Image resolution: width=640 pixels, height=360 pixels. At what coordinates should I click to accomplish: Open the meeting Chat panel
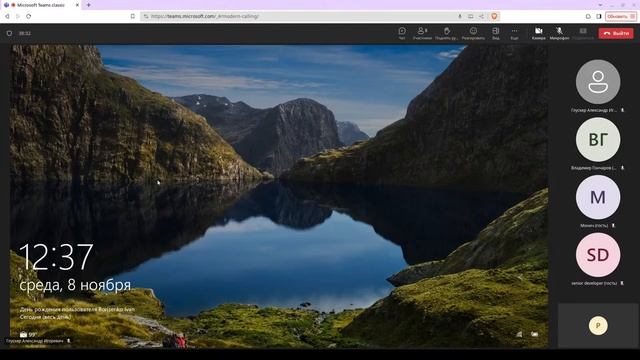coord(402,33)
